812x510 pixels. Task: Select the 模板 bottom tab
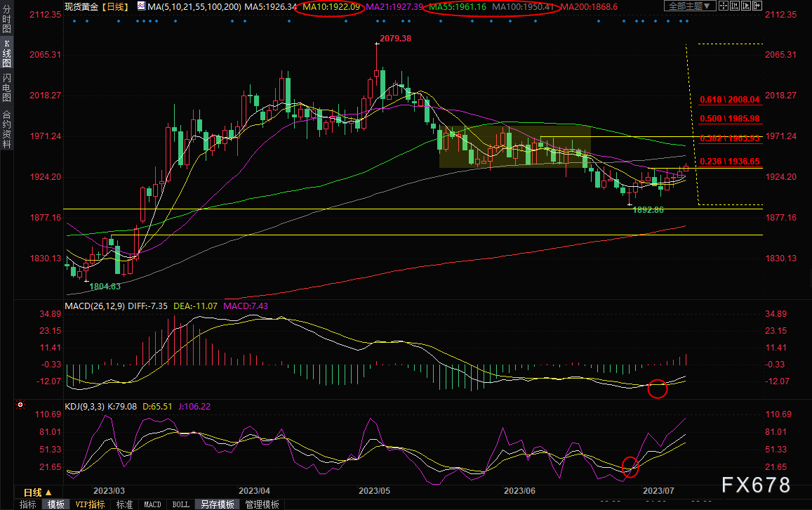(56, 504)
